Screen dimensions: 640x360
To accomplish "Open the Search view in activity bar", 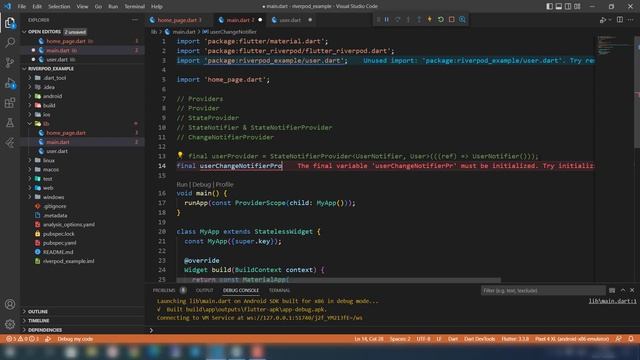I will pyautogui.click(x=10, y=42).
